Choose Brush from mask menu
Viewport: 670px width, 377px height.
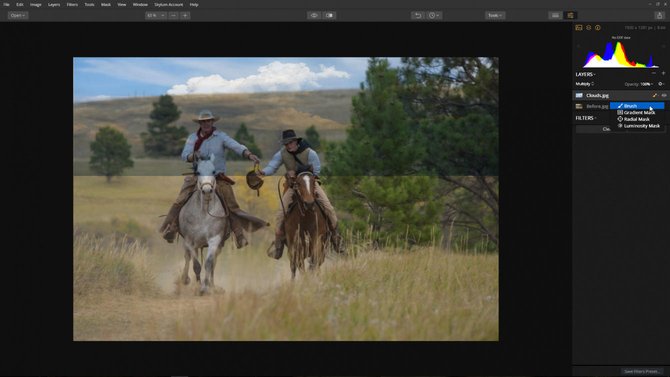(x=637, y=106)
